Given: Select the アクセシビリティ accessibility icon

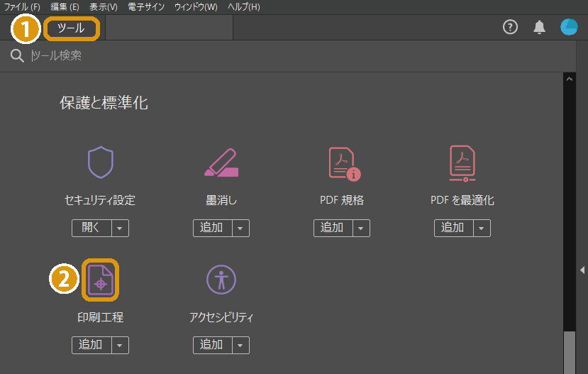Looking at the screenshot, I should point(221,280).
